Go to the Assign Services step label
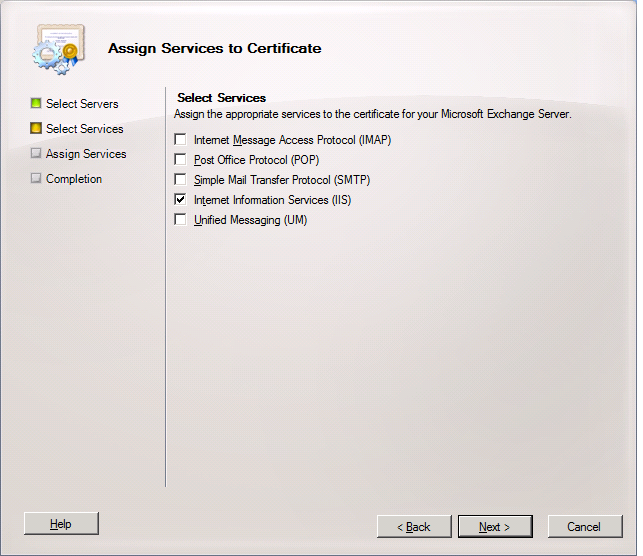643x556 pixels. click(86, 154)
